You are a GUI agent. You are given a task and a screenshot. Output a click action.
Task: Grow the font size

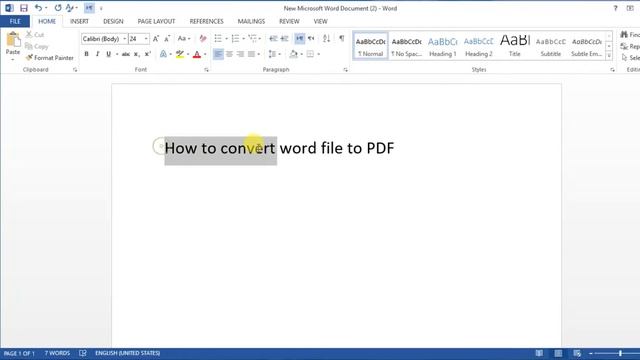[156, 39]
